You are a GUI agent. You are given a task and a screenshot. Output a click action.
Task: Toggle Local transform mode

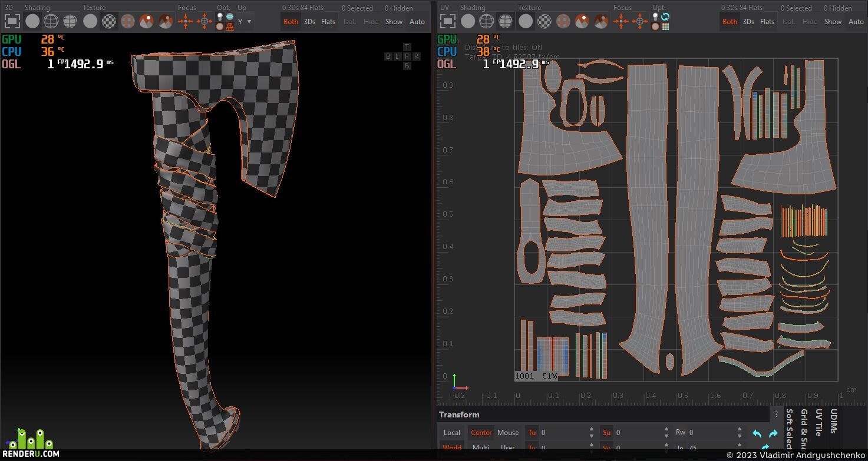coord(452,433)
